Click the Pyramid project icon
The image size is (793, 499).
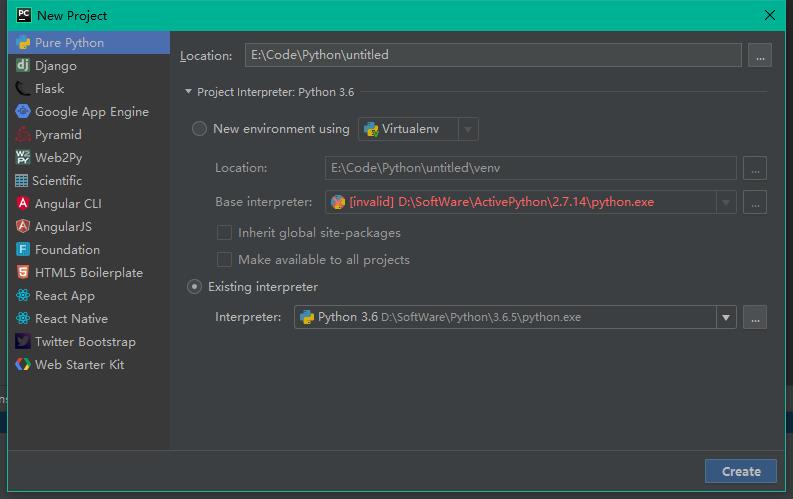point(23,135)
